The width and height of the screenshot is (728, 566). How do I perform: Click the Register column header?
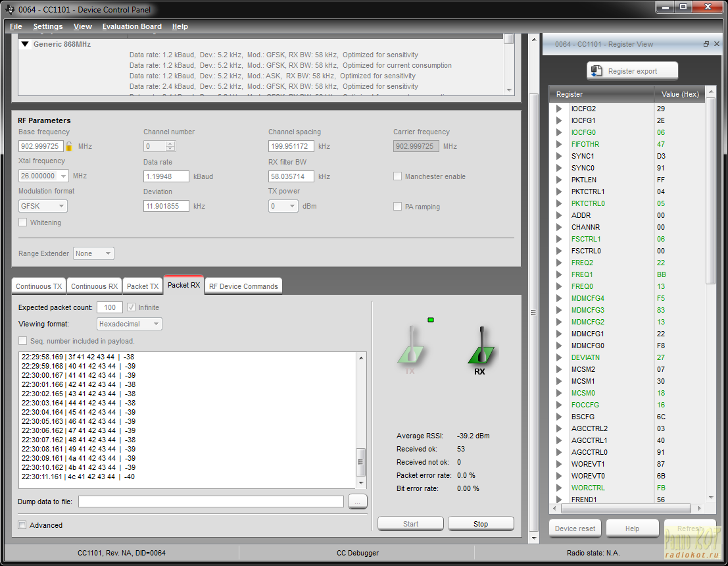(602, 94)
